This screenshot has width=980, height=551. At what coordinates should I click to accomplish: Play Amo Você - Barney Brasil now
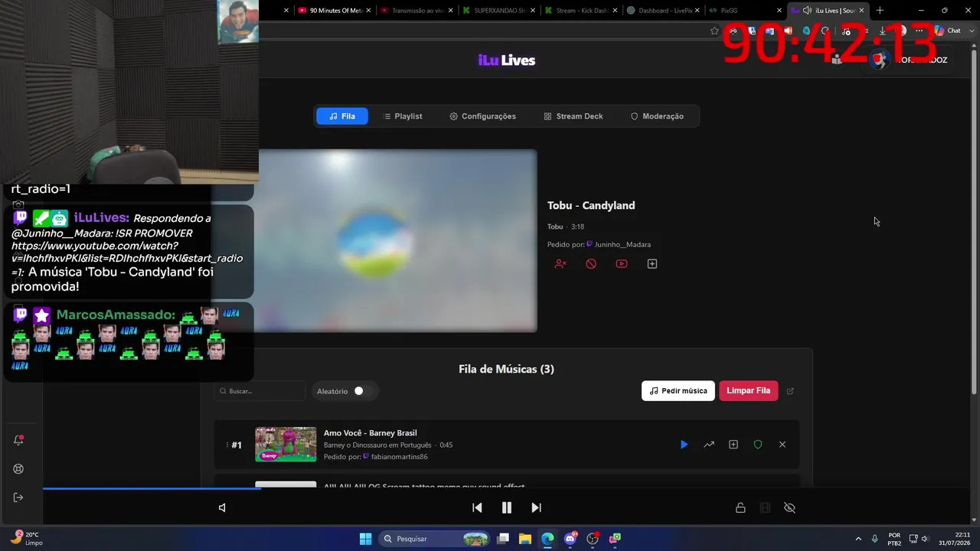[x=684, y=445]
